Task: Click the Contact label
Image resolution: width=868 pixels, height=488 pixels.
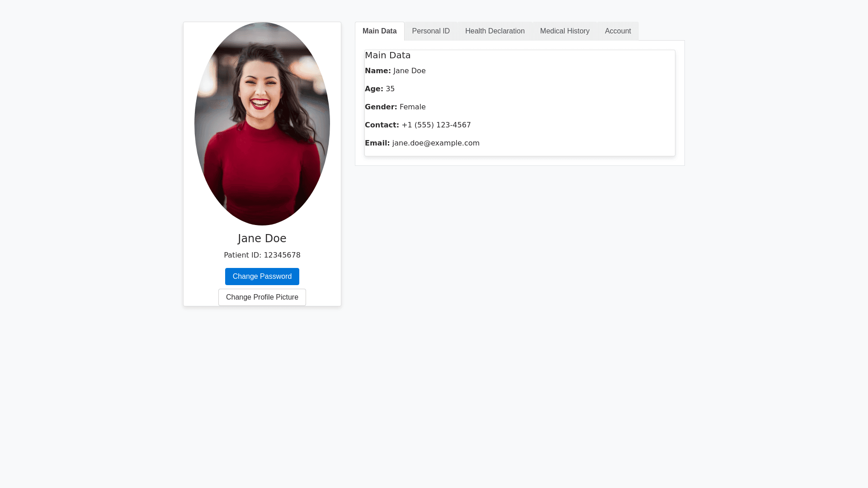Action: (382, 125)
